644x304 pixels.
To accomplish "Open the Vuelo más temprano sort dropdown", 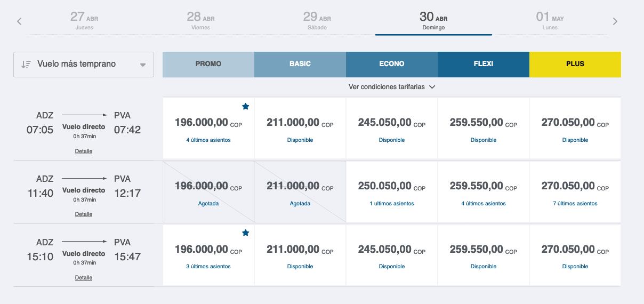I will click(x=84, y=65).
